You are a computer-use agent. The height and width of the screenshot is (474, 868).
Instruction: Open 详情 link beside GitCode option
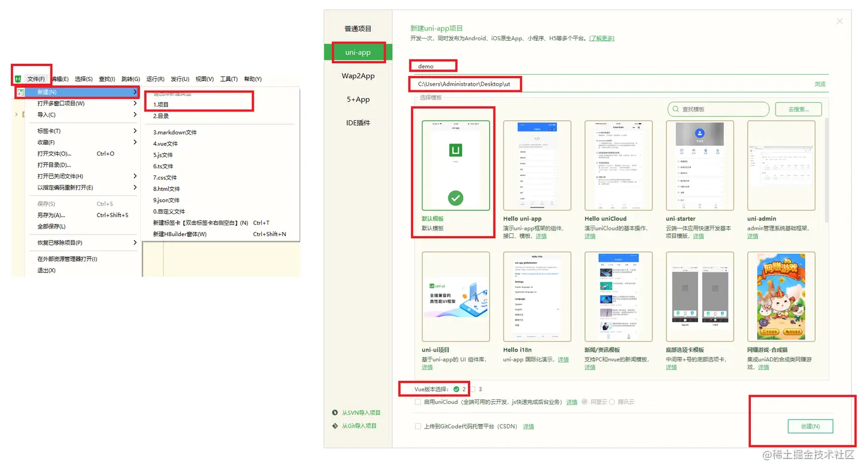528,426
